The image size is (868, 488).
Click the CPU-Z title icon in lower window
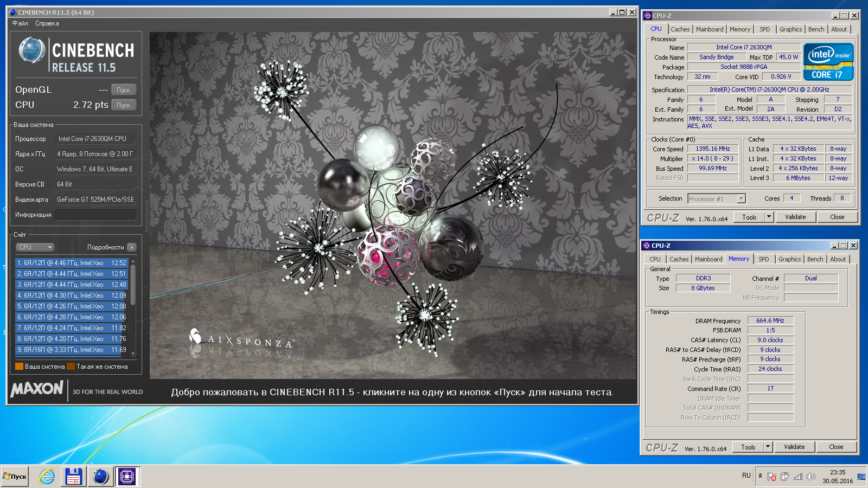tap(646, 246)
